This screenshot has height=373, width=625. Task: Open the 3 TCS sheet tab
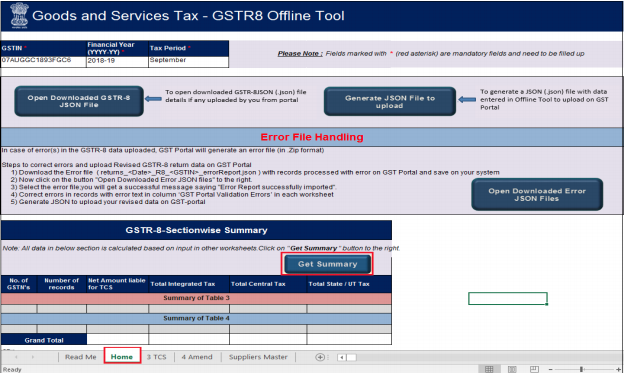point(156,357)
